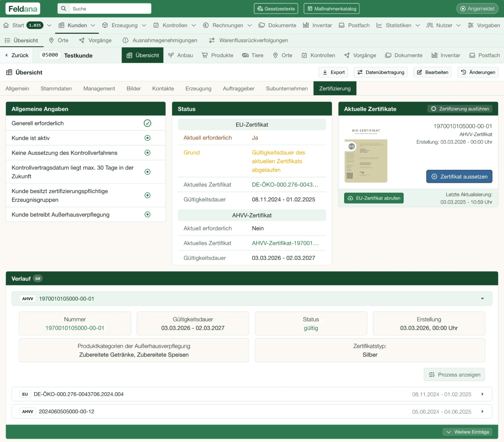Image resolution: width=504 pixels, height=442 pixels.
Task: Click the Bearbeiten pencil icon
Action: pyautogui.click(x=420, y=72)
